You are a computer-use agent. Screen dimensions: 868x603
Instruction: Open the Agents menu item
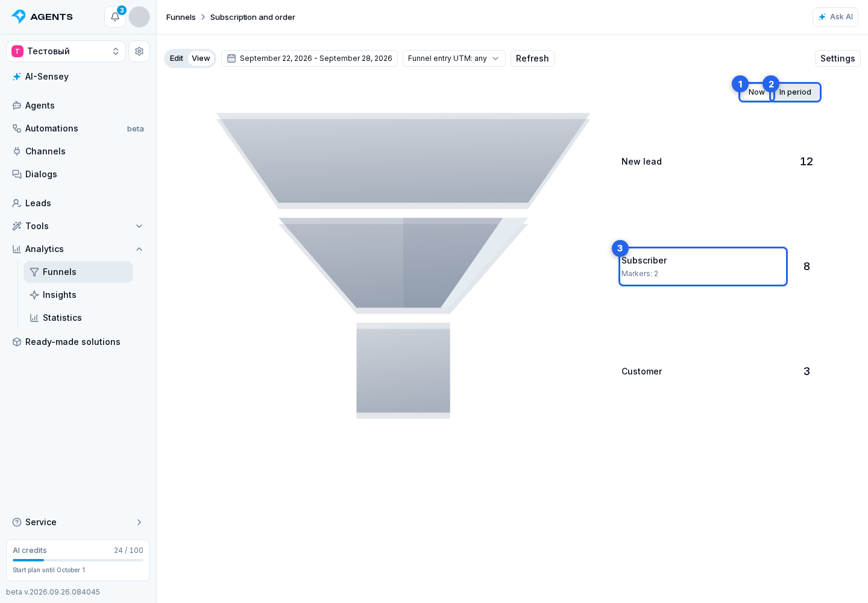[78, 106]
